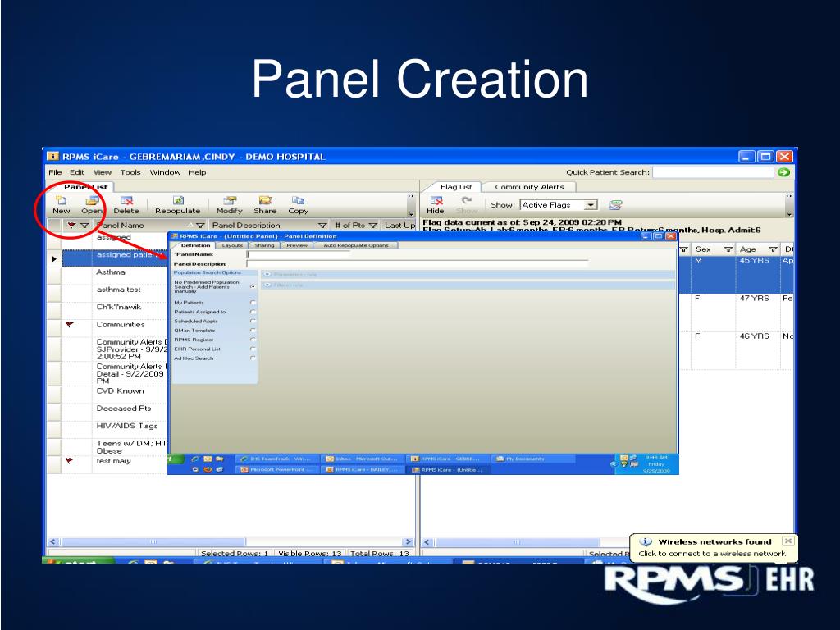Select QMan Template radio button
Viewport: 840px width, 630px height.
coord(253,331)
